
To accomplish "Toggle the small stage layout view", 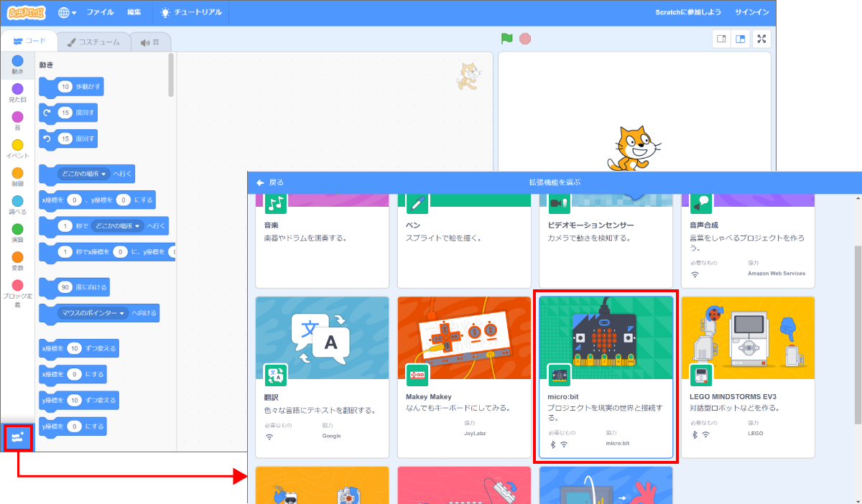I will 720,39.
